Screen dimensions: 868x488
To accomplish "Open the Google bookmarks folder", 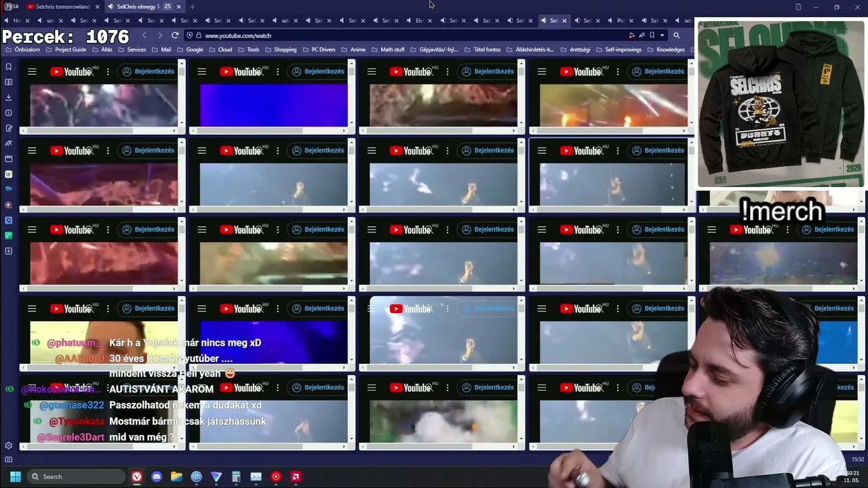I will 190,49.
